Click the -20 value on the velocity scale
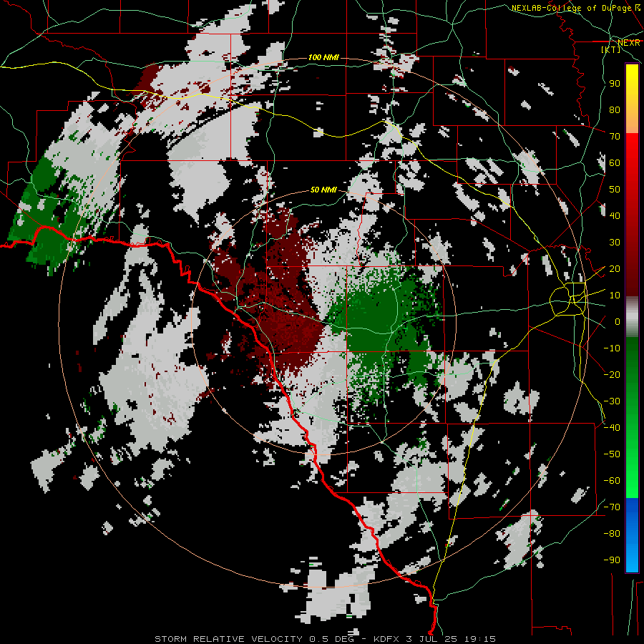 tap(612, 375)
